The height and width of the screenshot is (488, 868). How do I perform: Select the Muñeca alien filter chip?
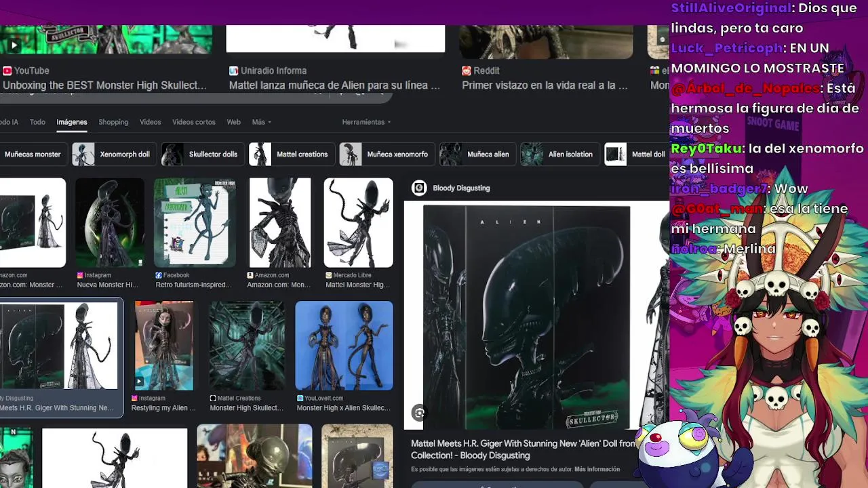click(x=477, y=155)
